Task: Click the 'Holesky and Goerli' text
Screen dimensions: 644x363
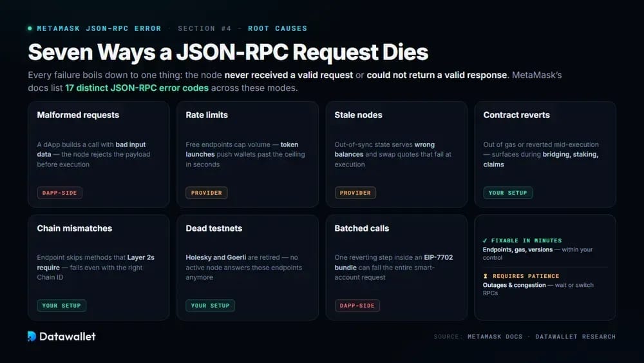Action: pyautogui.click(x=216, y=257)
